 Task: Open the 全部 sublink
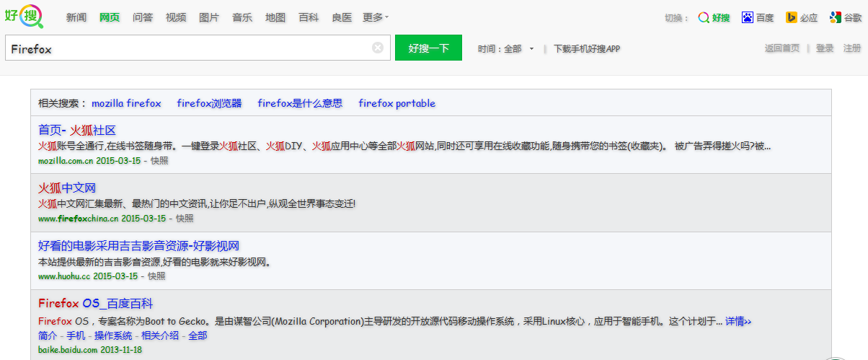pos(198,335)
